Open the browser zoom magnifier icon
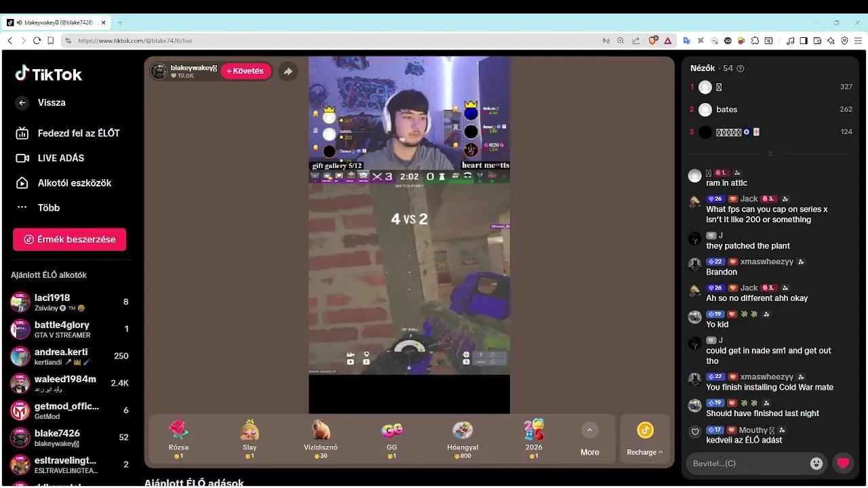 click(620, 41)
